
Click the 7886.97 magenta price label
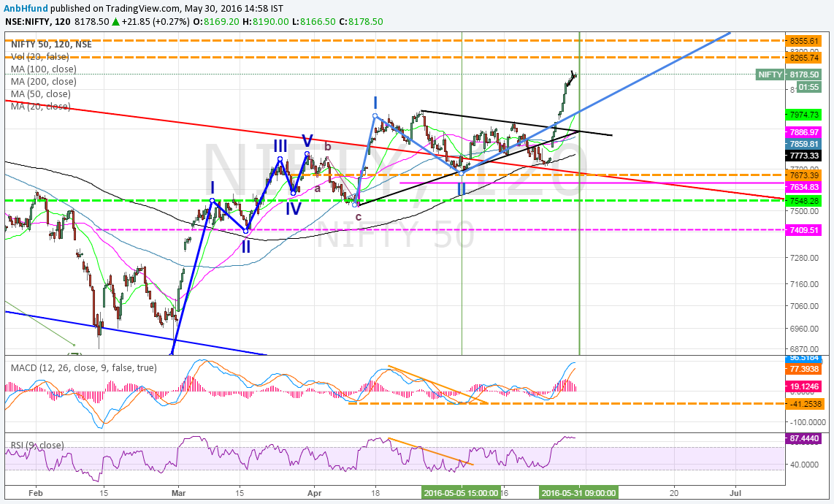(x=803, y=132)
